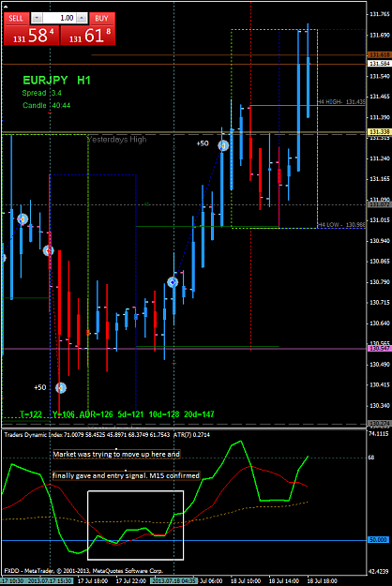Select the H4 LOW - 130.988 label
Viewport: 392px width, 586px height.
(340, 225)
